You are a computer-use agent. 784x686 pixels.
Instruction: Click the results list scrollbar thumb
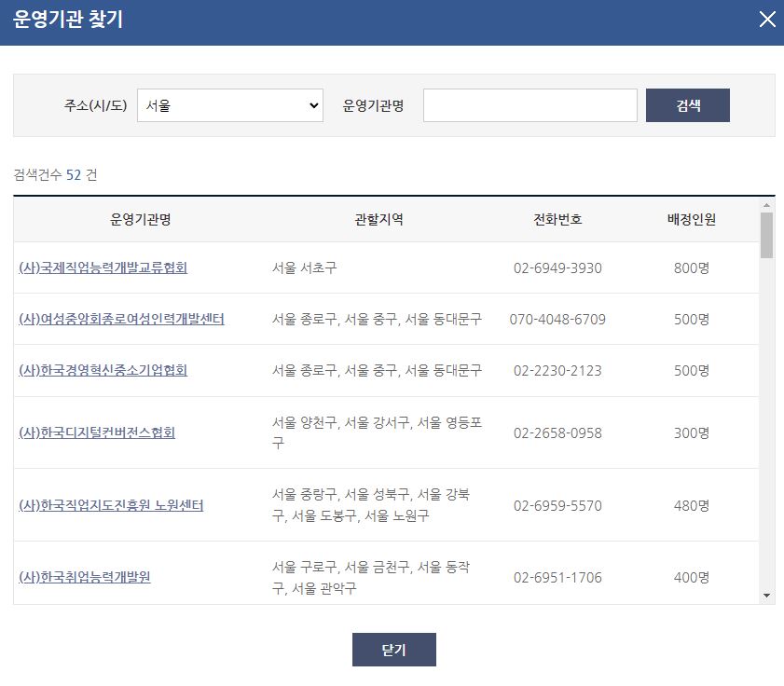(766, 235)
